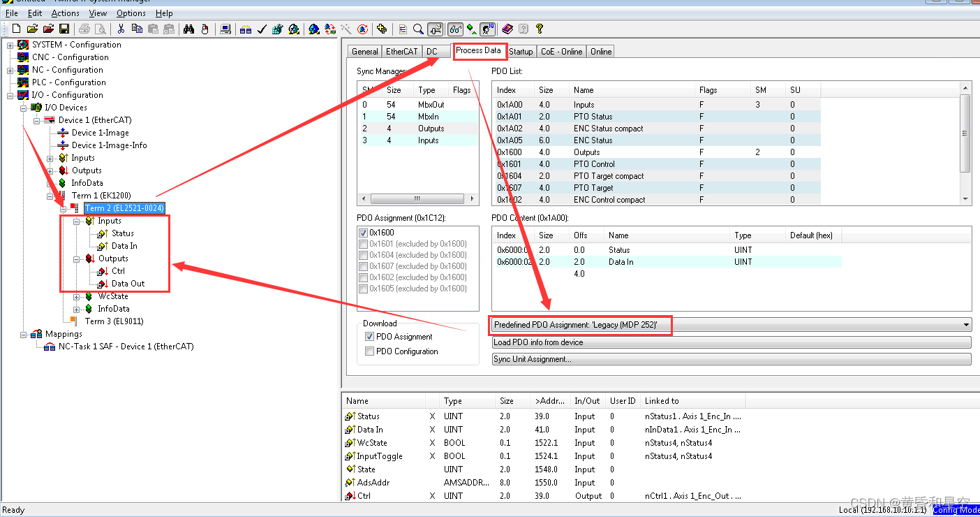Select Device 1-Image tree item
This screenshot has width=980, height=517.
click(100, 133)
